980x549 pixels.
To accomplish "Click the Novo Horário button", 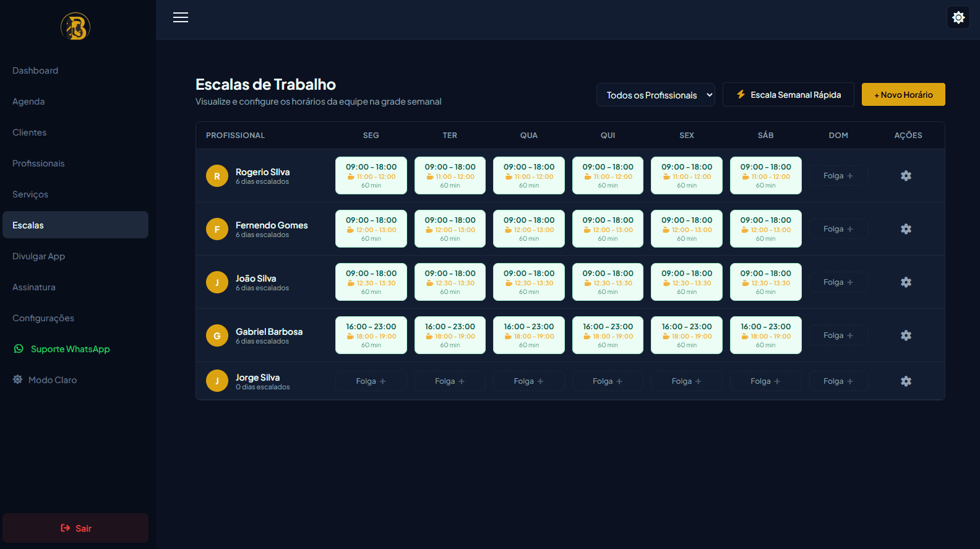I will pyautogui.click(x=903, y=95).
